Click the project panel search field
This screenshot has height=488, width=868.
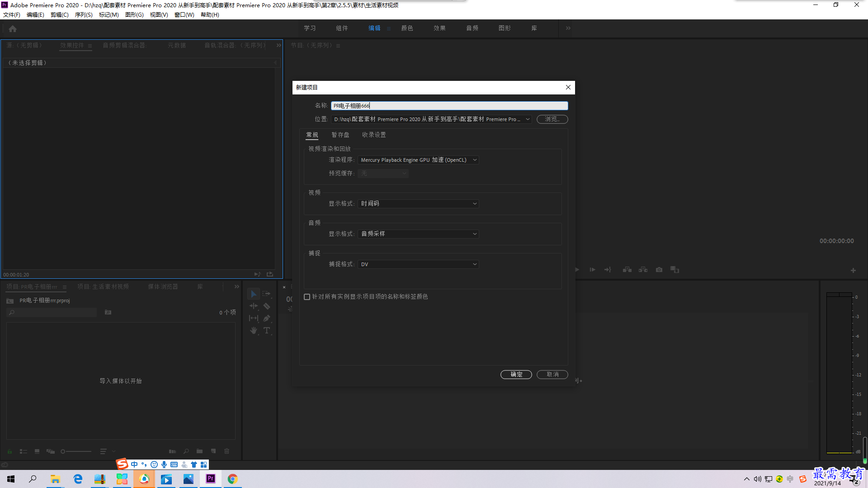coord(52,312)
